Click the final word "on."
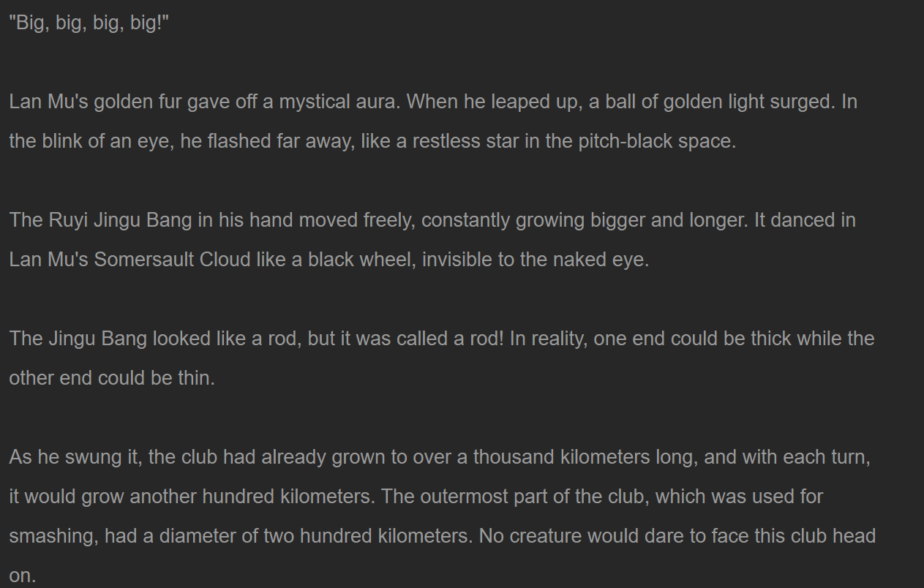Viewport: 924px width, 588px height. 22,576
